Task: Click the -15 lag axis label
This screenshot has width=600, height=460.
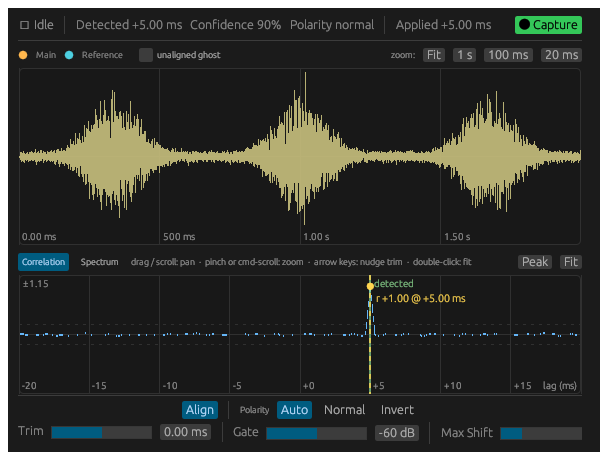Action: click(99, 386)
